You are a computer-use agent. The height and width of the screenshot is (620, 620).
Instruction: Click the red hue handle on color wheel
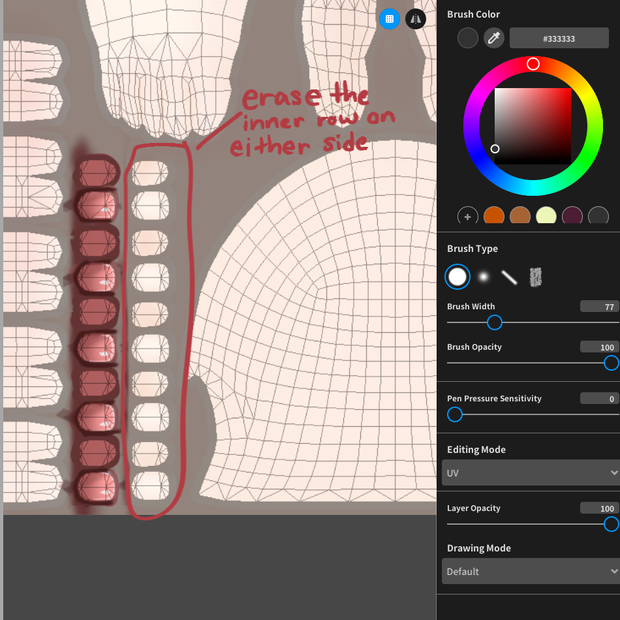533,64
